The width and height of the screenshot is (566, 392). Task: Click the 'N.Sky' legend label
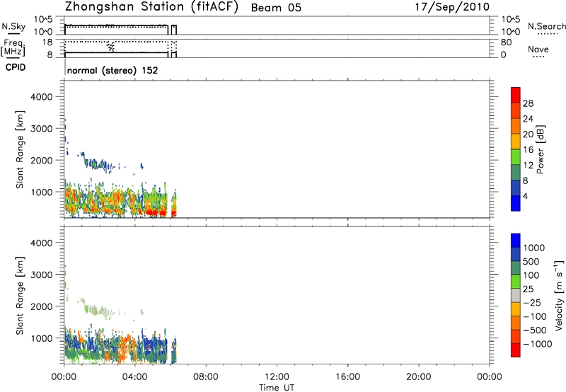pos(13,26)
